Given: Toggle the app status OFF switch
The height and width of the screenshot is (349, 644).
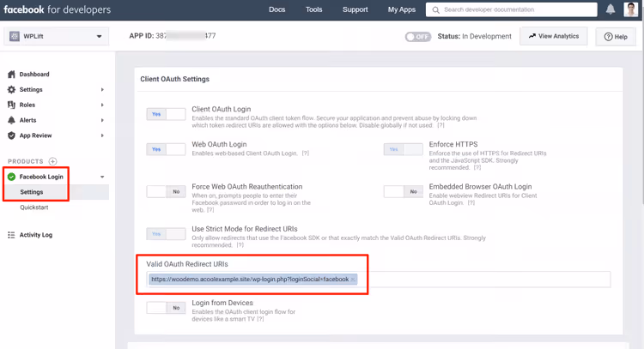Looking at the screenshot, I should pos(418,37).
